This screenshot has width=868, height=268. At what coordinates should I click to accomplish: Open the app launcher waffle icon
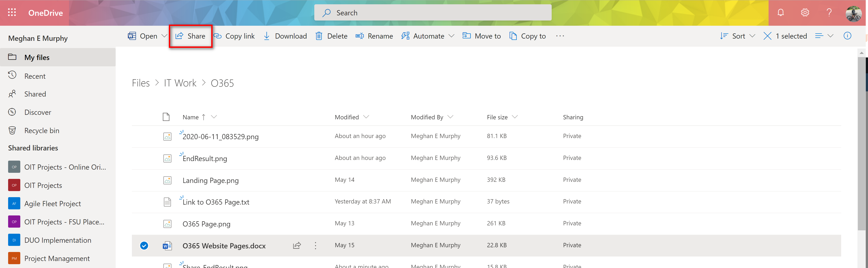12,12
